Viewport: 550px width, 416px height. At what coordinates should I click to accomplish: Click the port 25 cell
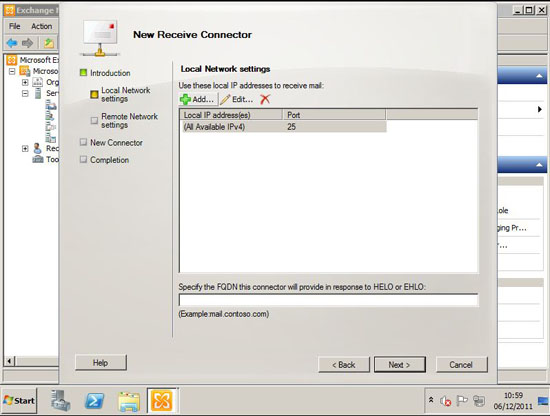coord(292,127)
